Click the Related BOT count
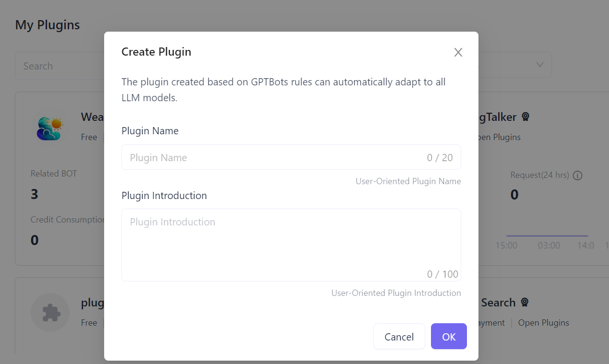 pyautogui.click(x=35, y=194)
